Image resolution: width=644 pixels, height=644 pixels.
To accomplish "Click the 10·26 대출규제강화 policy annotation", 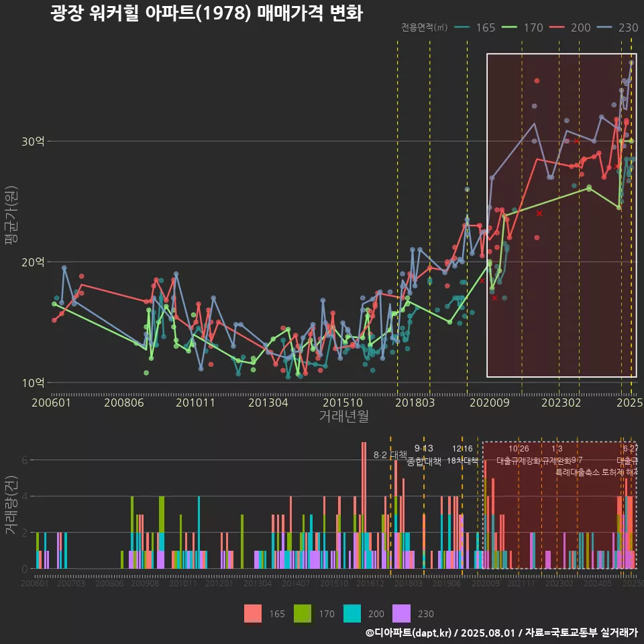I will click(519, 455).
